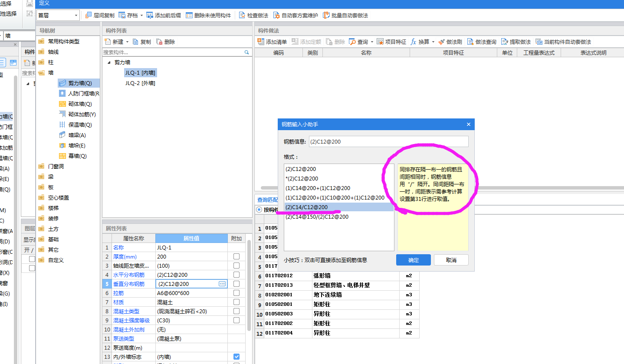Expand the 楼梯 category
The height and width of the screenshot is (364, 624).
[x=41, y=208]
